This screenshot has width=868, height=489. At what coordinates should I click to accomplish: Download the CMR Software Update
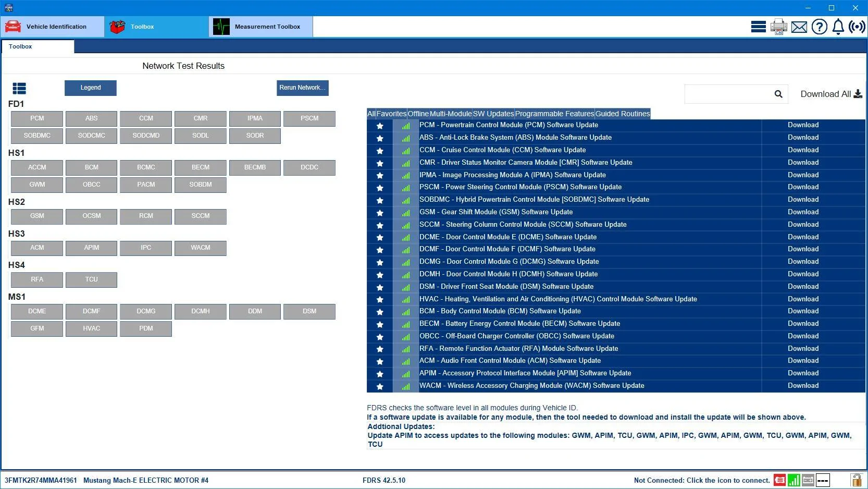[x=803, y=163]
